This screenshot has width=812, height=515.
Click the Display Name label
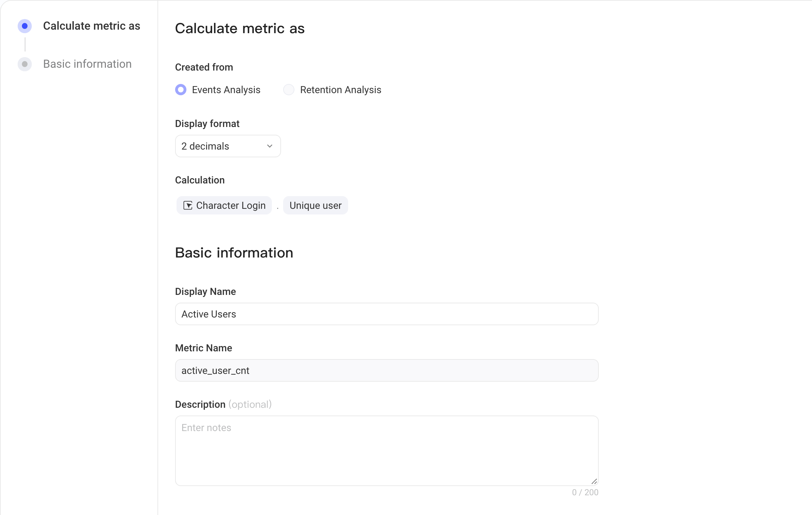point(205,291)
